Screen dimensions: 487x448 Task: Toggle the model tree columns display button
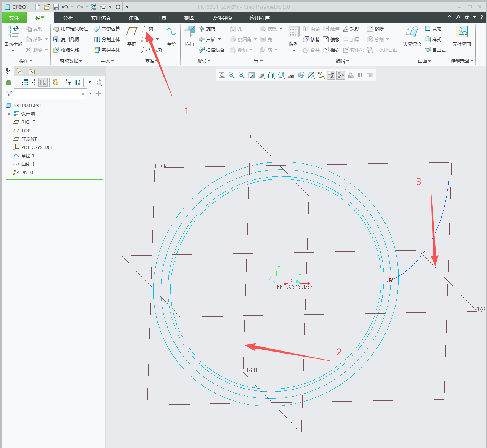pyautogui.click(x=43, y=82)
